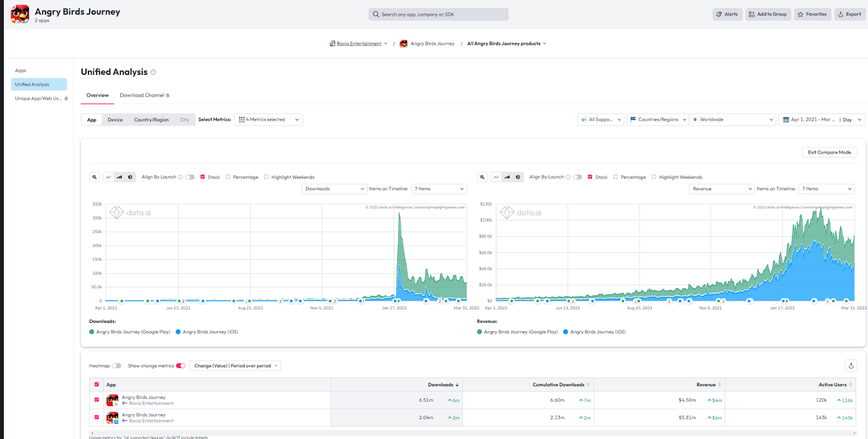Open the date range picker
The height and width of the screenshot is (439, 868).
tap(809, 119)
